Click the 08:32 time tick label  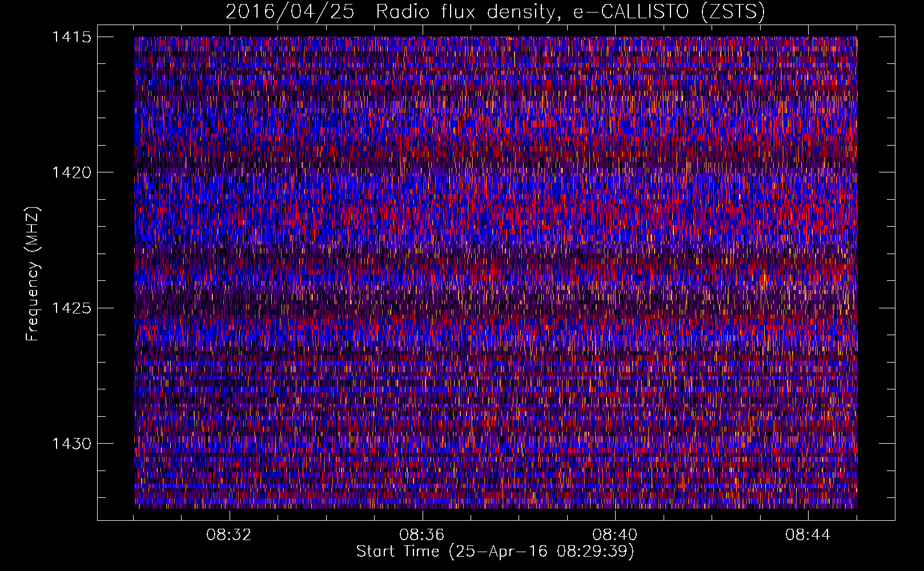point(229,535)
